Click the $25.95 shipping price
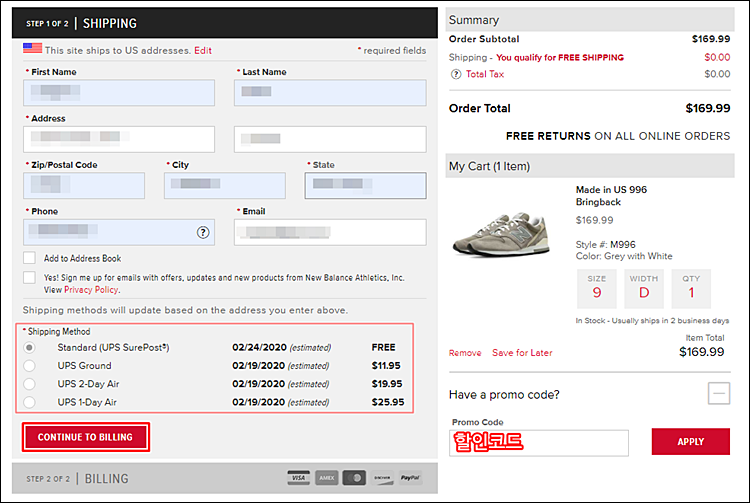 [388, 402]
